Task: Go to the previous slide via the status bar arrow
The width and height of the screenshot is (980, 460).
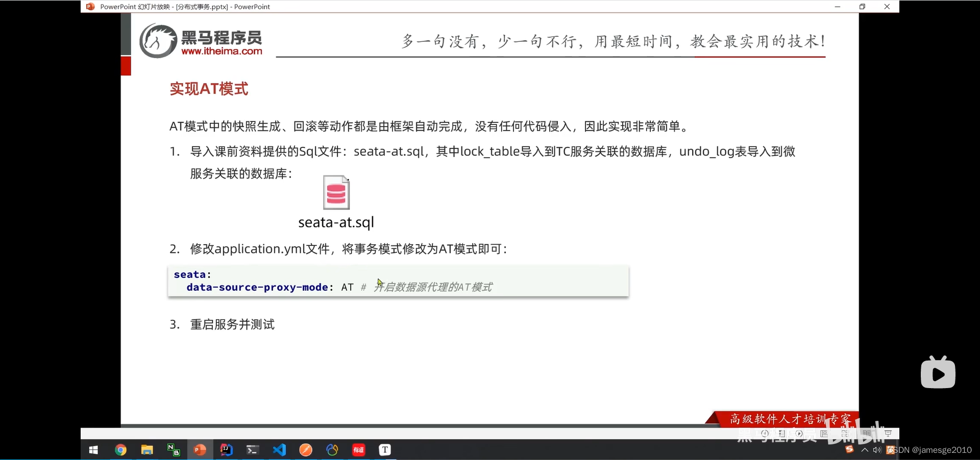Action: (765, 433)
